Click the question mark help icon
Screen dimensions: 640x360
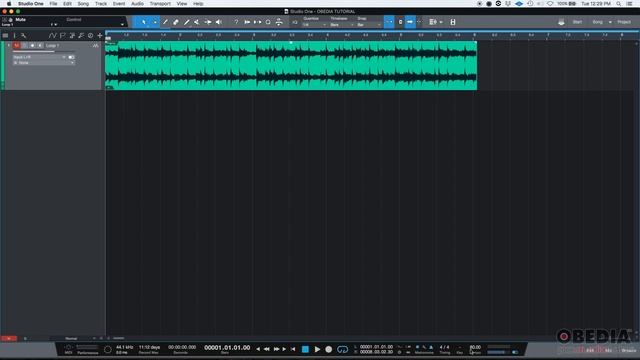tap(236, 22)
